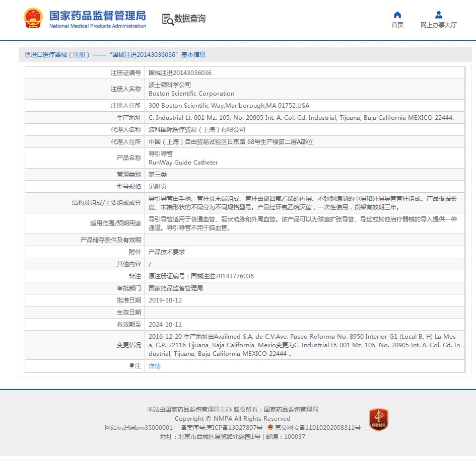The image size is (476, 463).
Task: Click the document icon before 进口医疗器械
Action: click(28, 54)
